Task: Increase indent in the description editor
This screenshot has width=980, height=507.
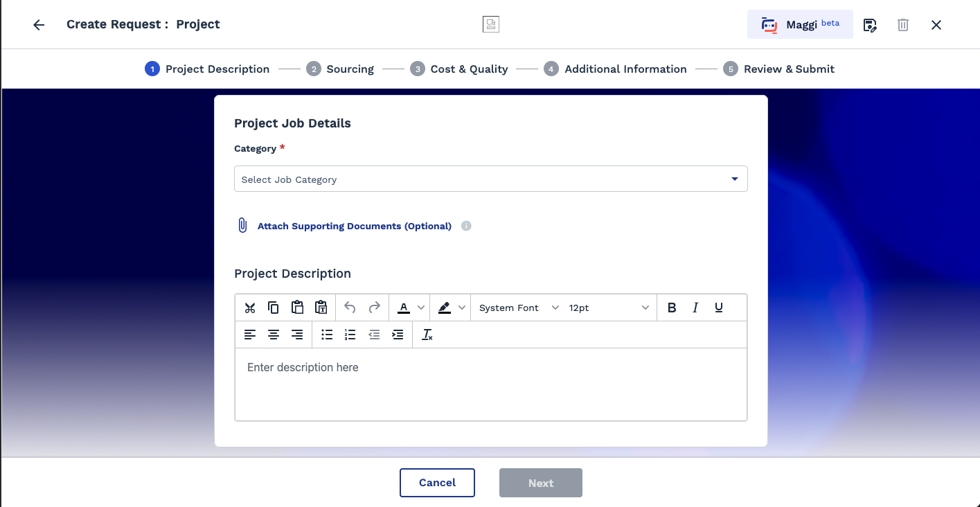Action: click(x=398, y=335)
